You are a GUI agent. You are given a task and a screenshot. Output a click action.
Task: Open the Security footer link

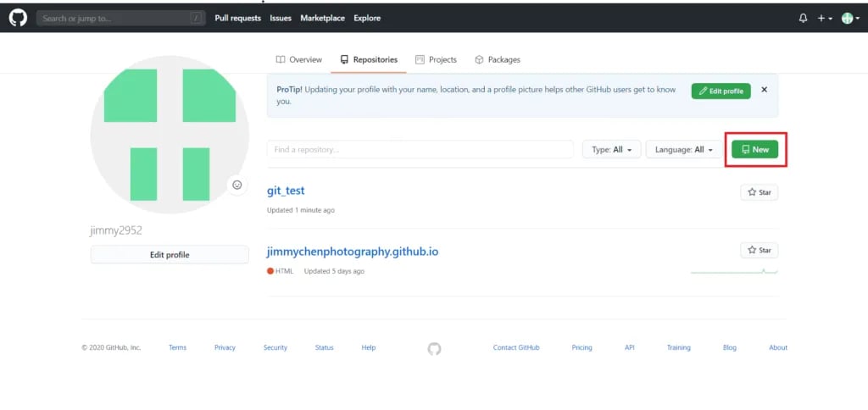pos(275,347)
